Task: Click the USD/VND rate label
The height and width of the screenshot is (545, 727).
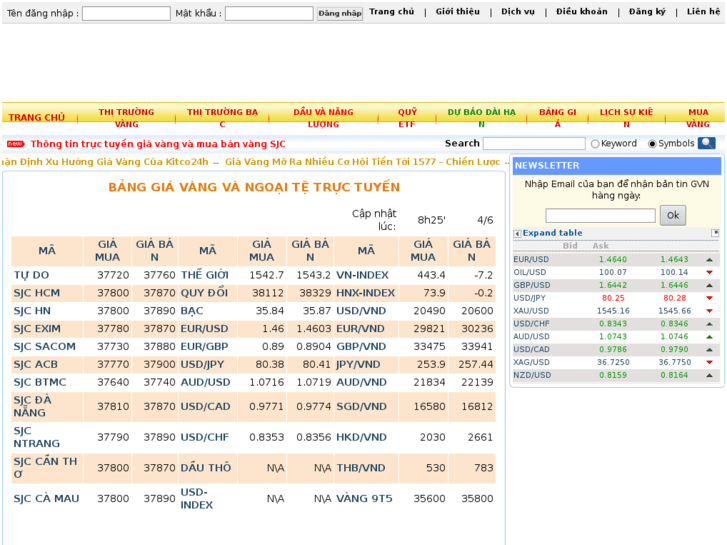Action: (361, 311)
